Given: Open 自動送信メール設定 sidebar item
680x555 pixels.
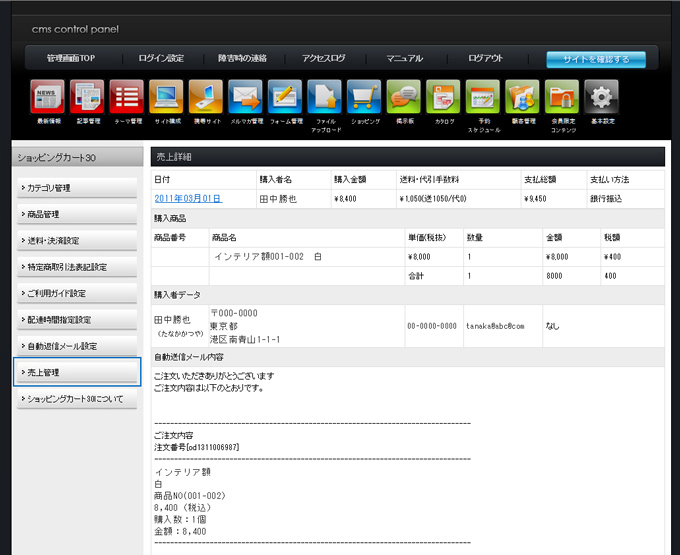Looking at the screenshot, I should pos(77,346).
